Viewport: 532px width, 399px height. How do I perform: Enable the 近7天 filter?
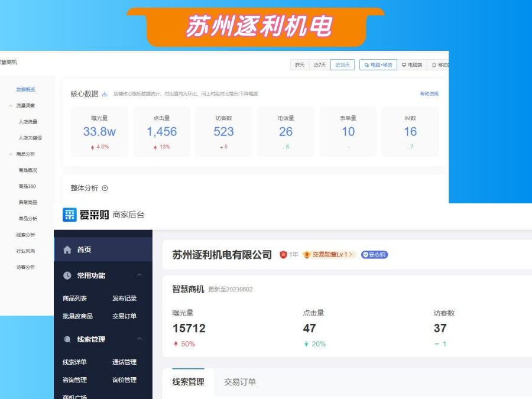319,64
